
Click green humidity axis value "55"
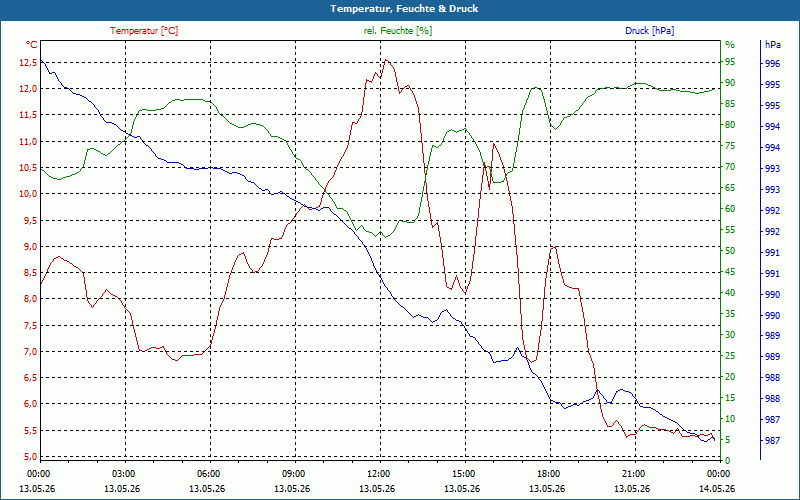point(730,230)
